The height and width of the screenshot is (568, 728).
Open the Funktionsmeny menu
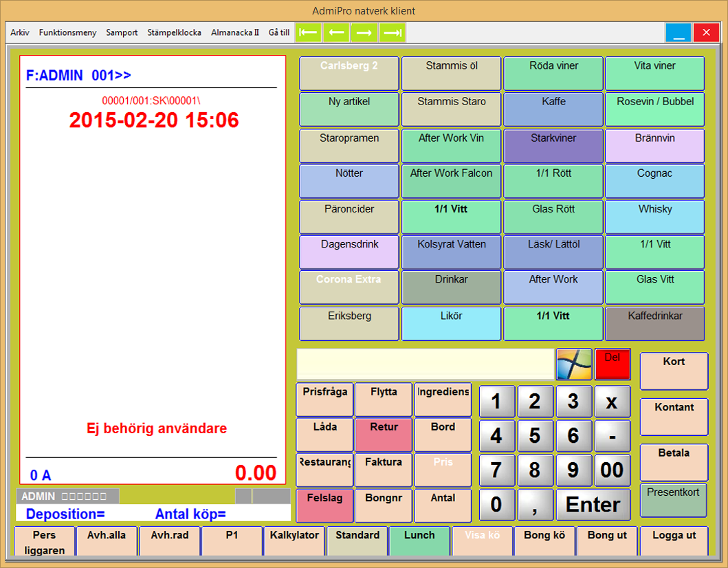(67, 32)
